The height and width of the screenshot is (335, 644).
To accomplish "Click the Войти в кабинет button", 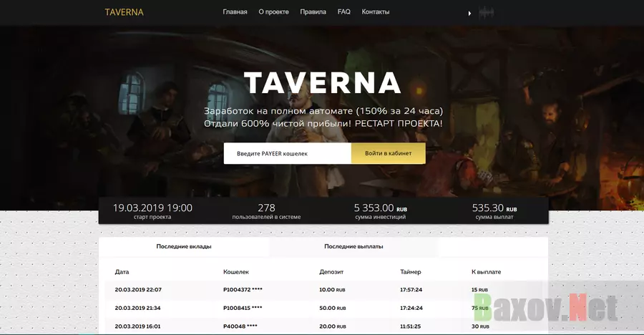I will (x=388, y=153).
